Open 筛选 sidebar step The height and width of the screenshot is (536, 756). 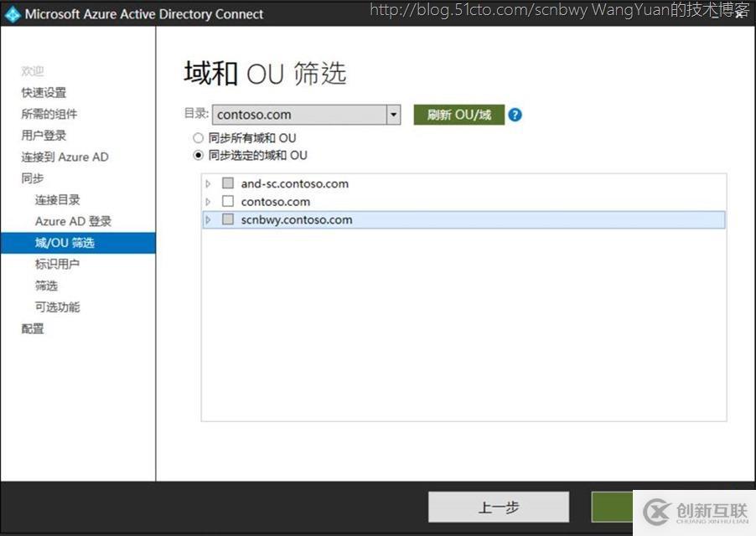46,286
